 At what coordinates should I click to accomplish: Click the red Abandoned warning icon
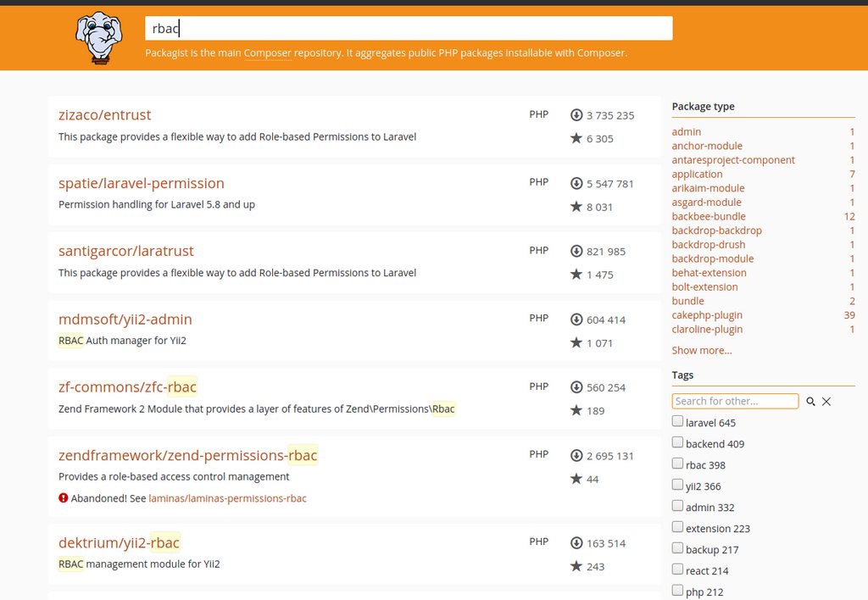point(64,497)
